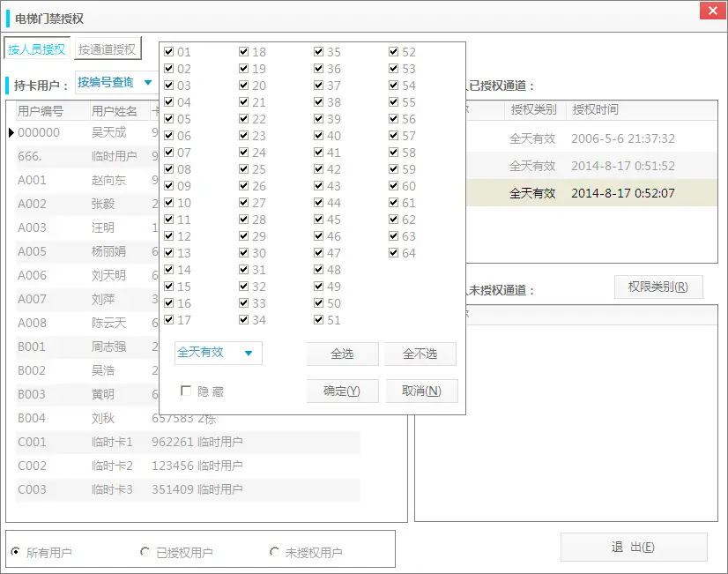Uncheck channel 64 checkbox
Screen dimensions: 728x574
(x=393, y=253)
